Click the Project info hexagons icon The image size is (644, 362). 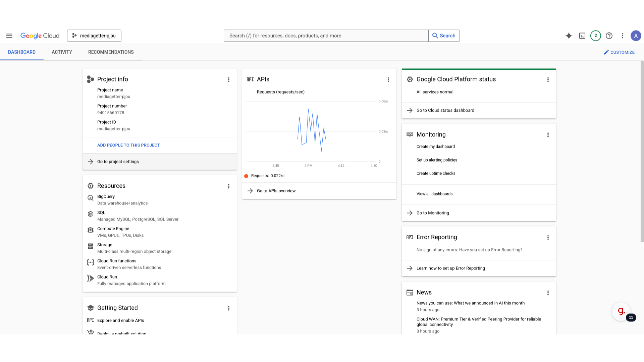coord(91,79)
